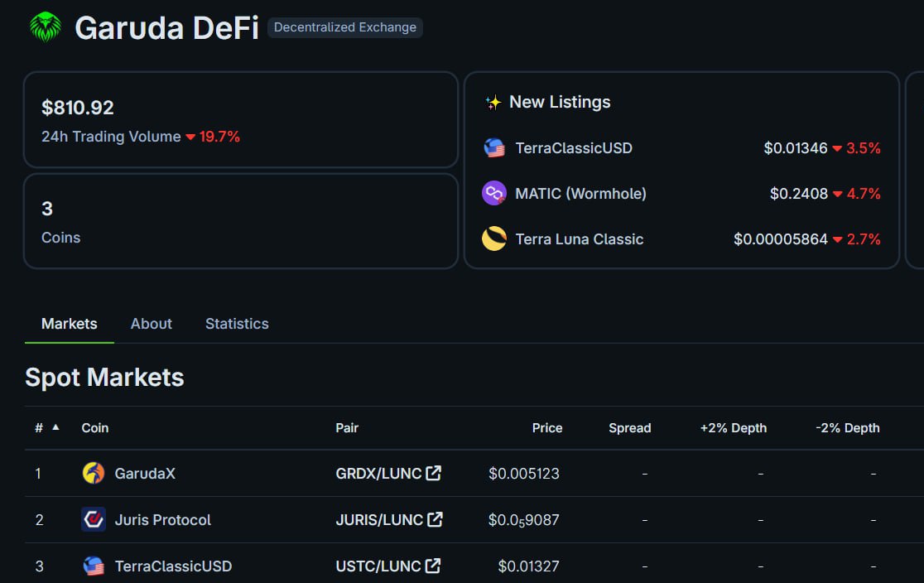Image resolution: width=924 pixels, height=583 pixels.
Task: Click the Juris Protocol shield icon
Action: [x=93, y=519]
